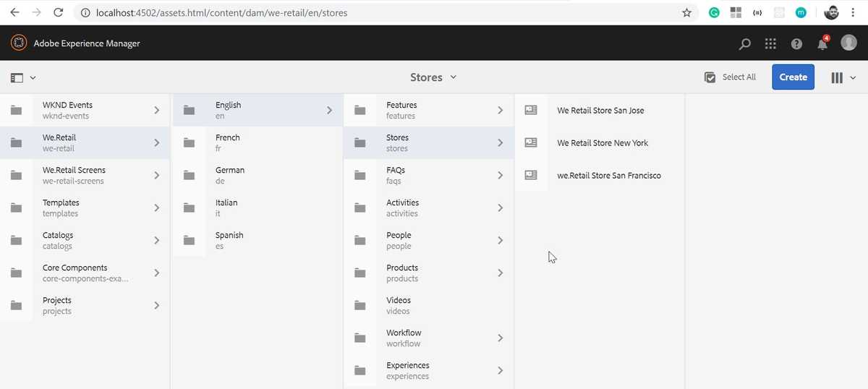Image resolution: width=868 pixels, height=389 pixels.
Task: Select the WKND Events folder icon
Action: pyautogui.click(x=16, y=111)
